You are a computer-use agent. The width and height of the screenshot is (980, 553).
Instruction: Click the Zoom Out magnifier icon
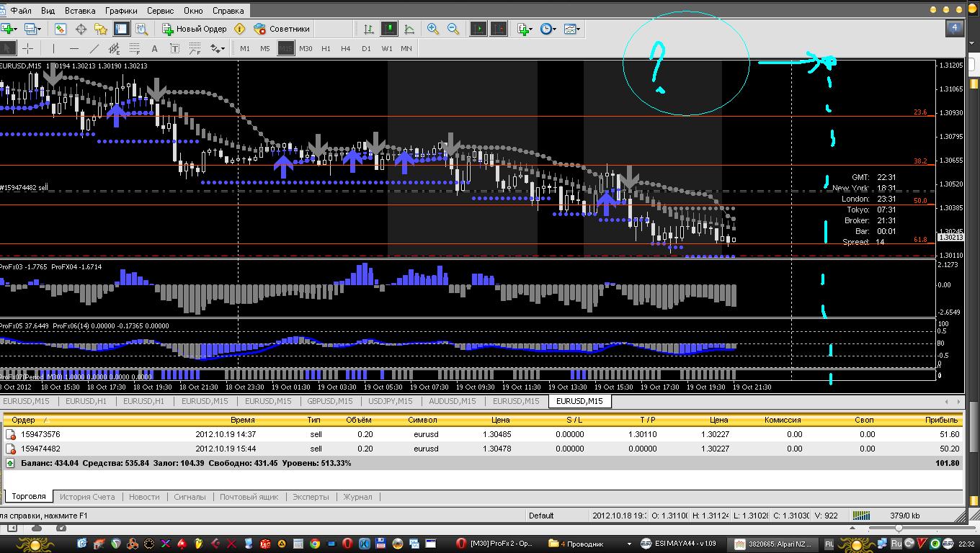click(453, 29)
